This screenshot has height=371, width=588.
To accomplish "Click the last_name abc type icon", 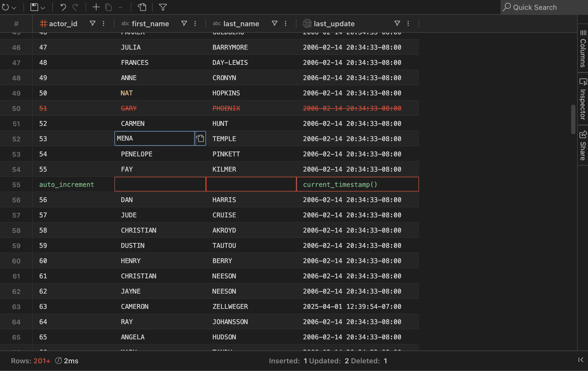I will (217, 24).
